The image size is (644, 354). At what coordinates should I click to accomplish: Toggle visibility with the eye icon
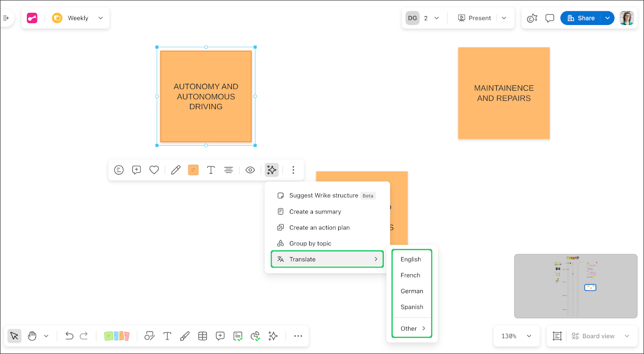click(250, 170)
